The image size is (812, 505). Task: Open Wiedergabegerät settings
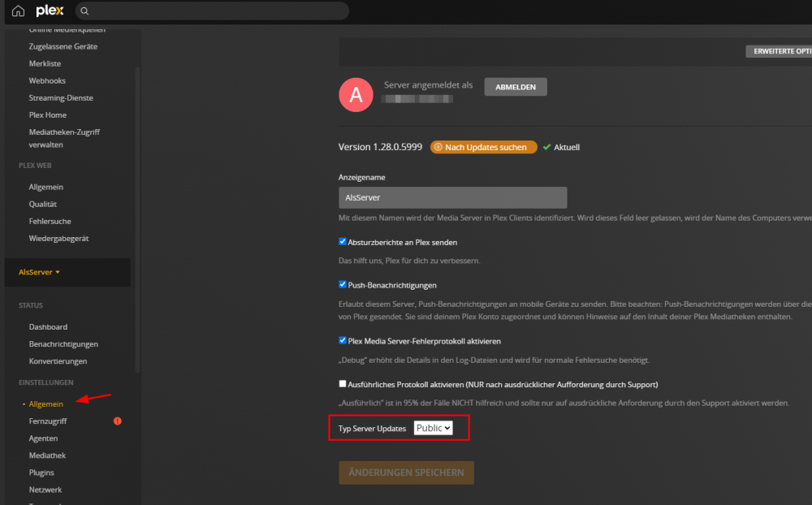pyautogui.click(x=58, y=238)
